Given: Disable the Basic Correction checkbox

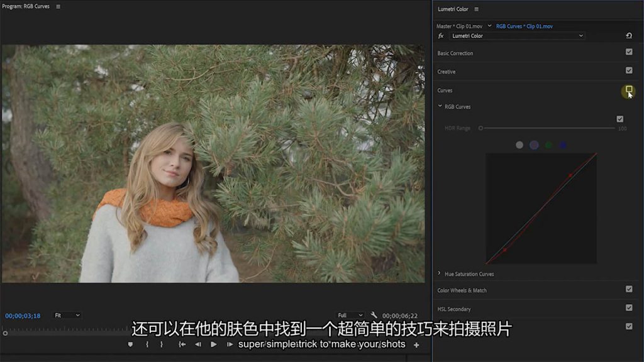Looking at the screenshot, I should tap(629, 52).
